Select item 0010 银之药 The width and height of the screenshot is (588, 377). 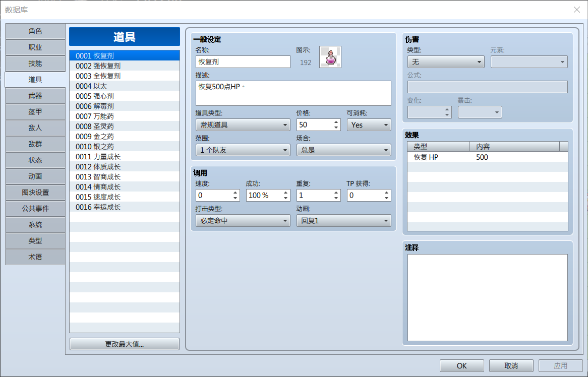pos(125,147)
